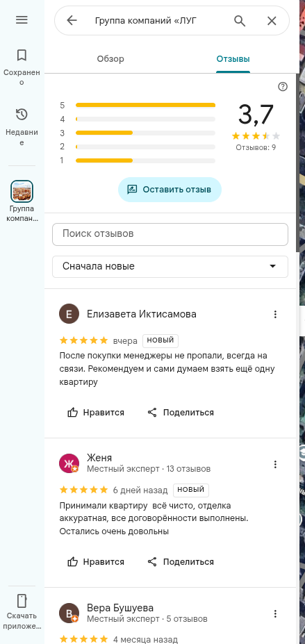
Task: Open more options for Вера Бушуева review
Action: 275,614
